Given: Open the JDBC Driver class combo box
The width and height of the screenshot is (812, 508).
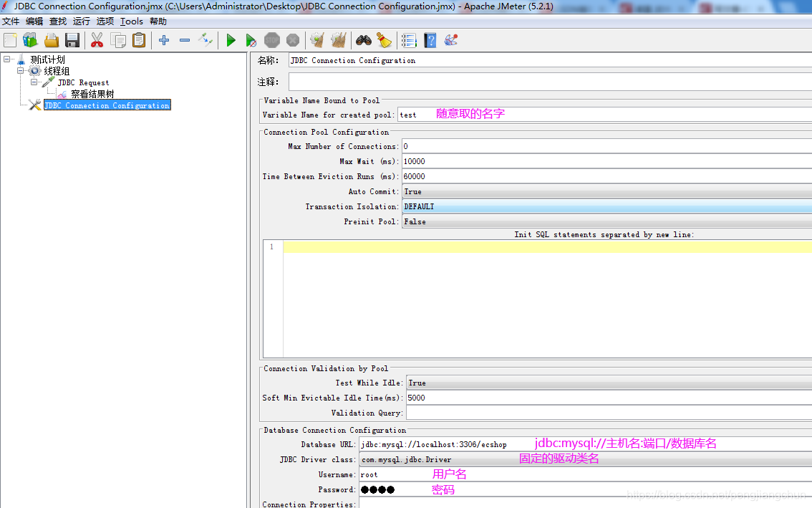Looking at the screenshot, I should coord(586,460).
